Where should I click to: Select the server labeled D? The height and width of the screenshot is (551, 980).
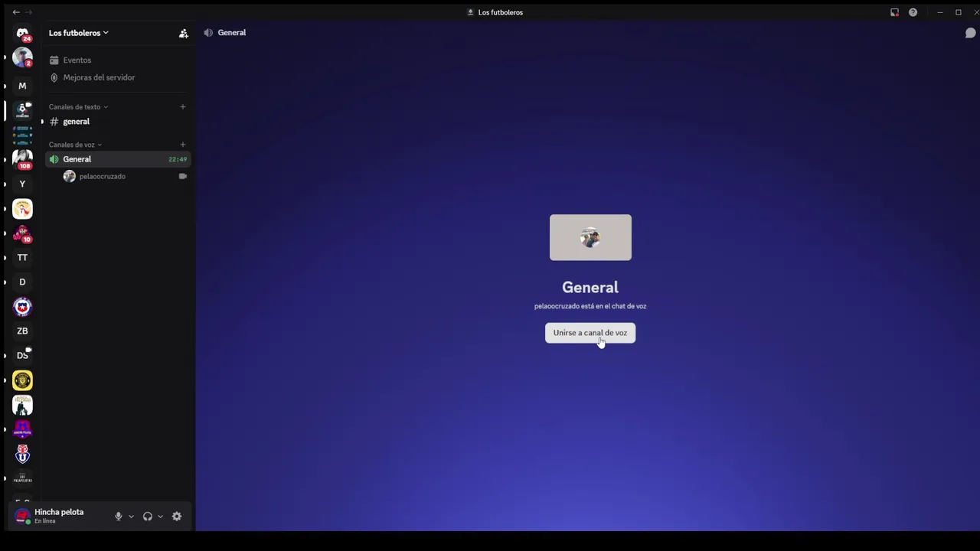(22, 282)
